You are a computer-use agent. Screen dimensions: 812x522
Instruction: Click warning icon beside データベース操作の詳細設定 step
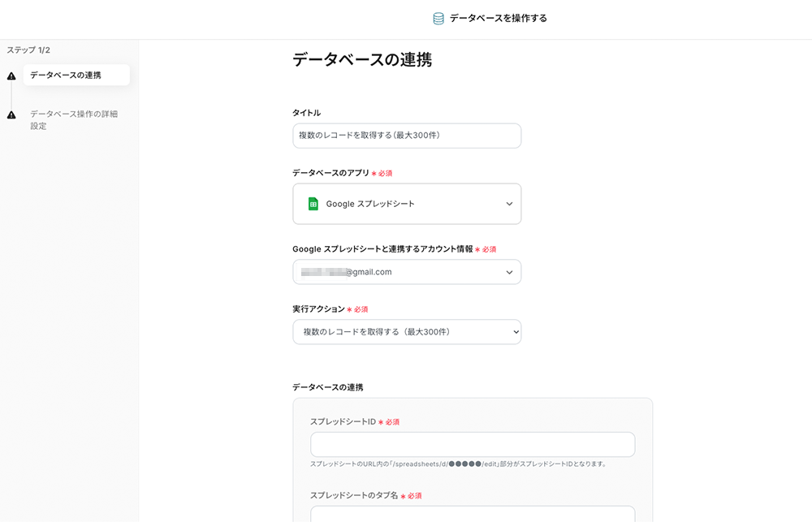coord(11,115)
